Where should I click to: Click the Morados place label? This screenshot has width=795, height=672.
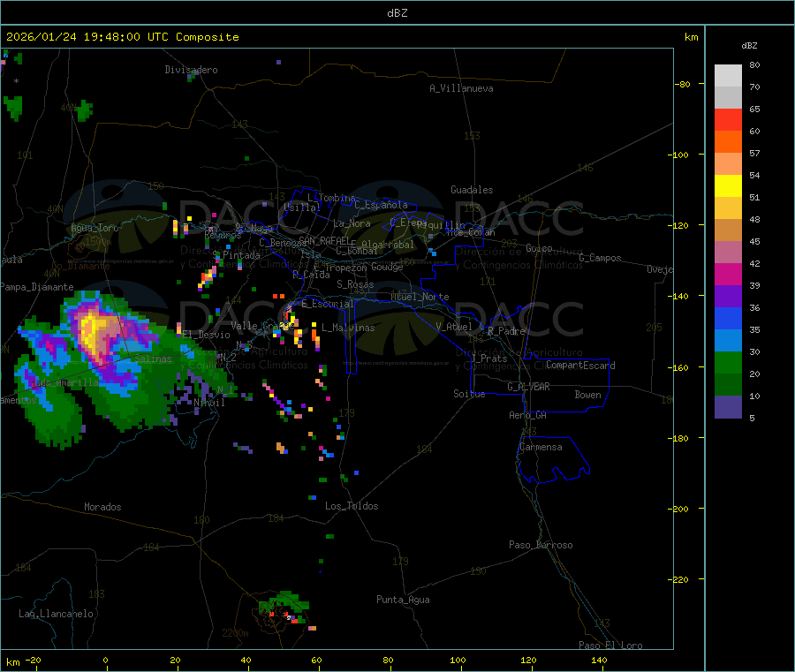102,507
